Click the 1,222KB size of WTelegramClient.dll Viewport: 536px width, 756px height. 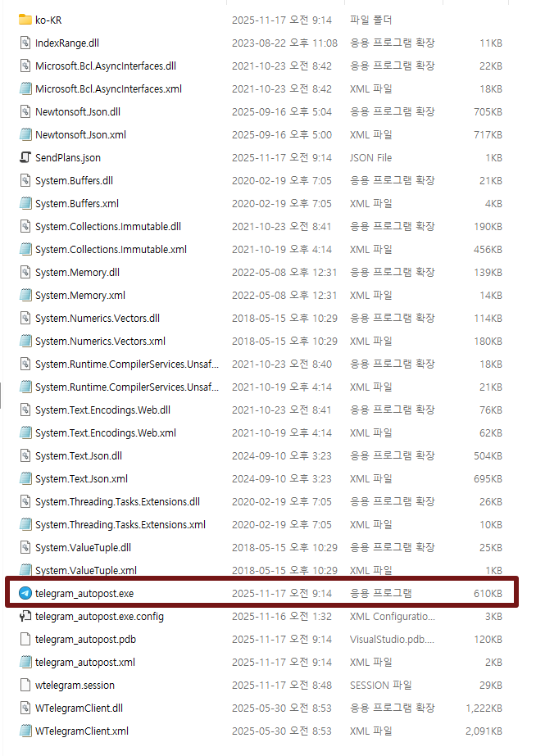[484, 708]
